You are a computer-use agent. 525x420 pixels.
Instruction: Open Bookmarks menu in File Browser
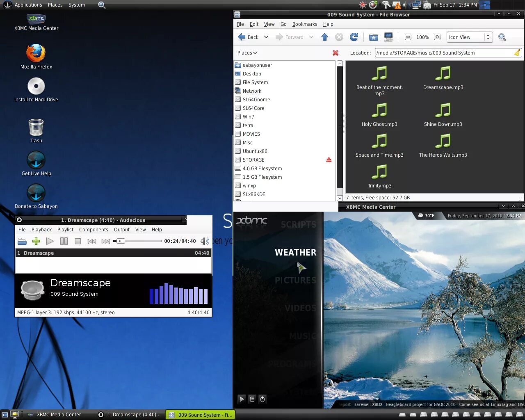(305, 24)
